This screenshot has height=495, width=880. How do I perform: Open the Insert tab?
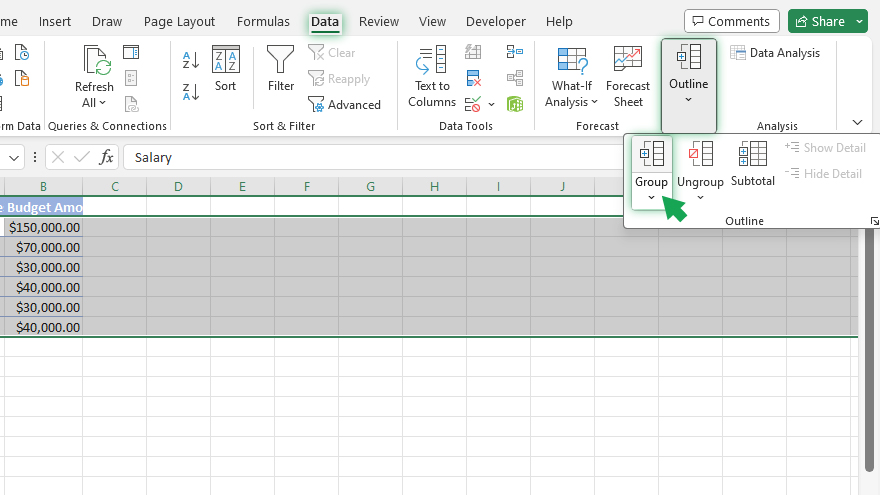coord(55,21)
